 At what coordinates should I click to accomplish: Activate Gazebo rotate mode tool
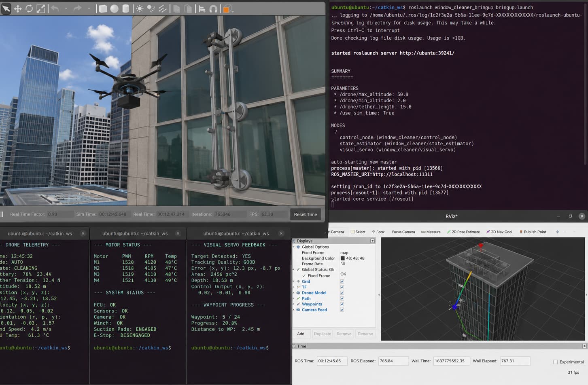29,8
